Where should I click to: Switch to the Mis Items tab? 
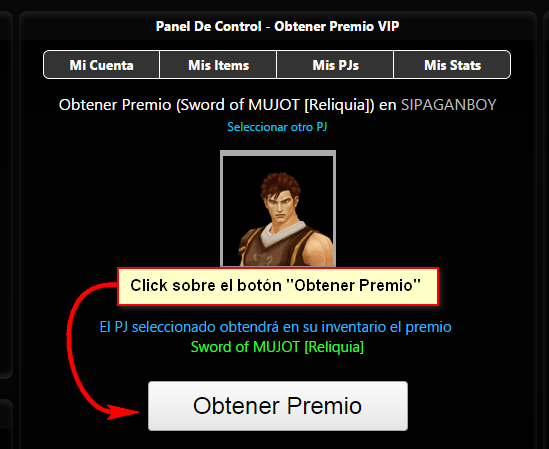tap(218, 65)
